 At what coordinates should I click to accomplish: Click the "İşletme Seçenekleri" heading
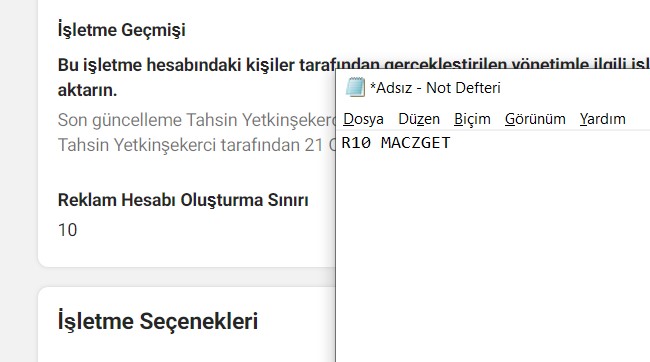pyautogui.click(x=158, y=321)
